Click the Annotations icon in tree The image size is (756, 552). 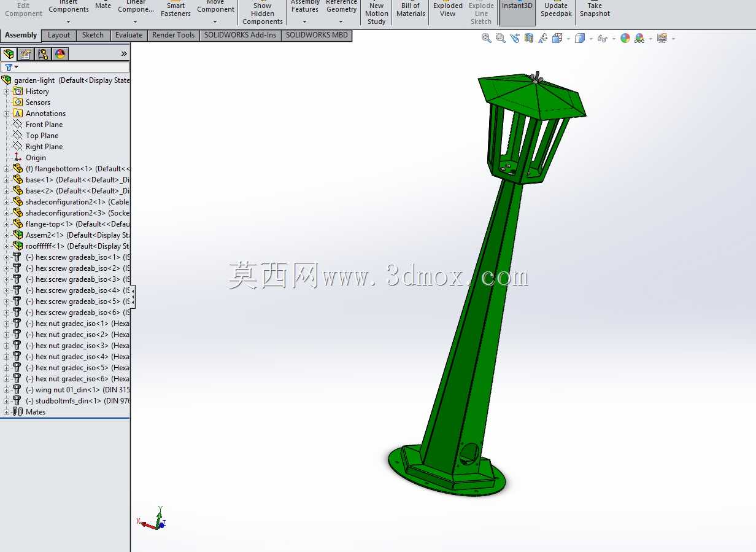(18, 114)
